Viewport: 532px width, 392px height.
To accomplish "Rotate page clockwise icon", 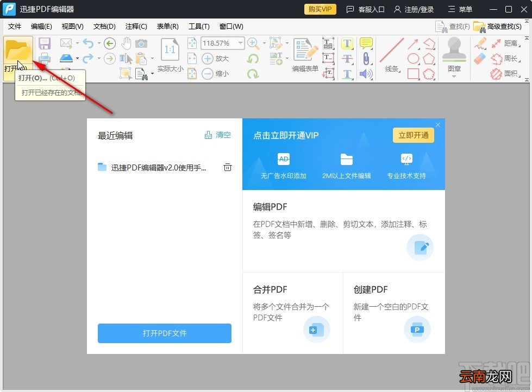I will tap(253, 74).
